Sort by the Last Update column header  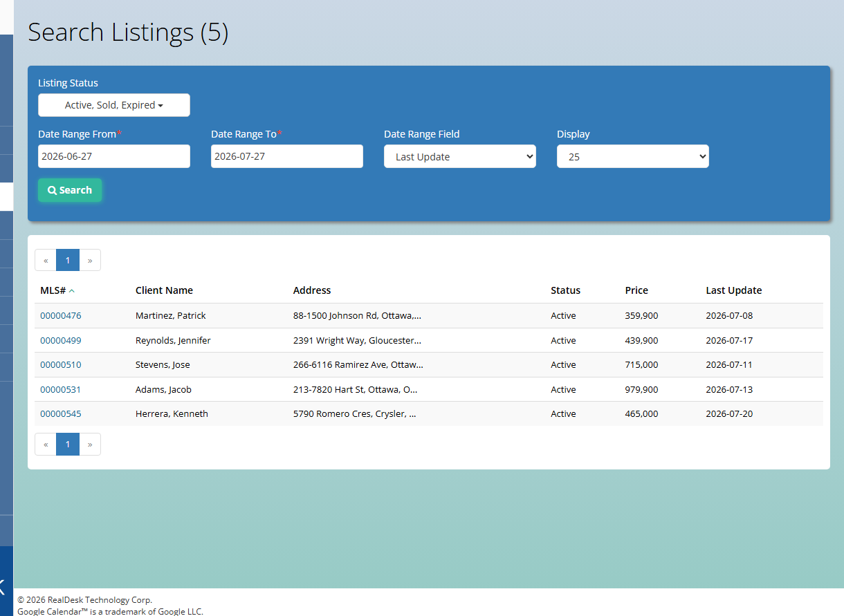click(733, 290)
